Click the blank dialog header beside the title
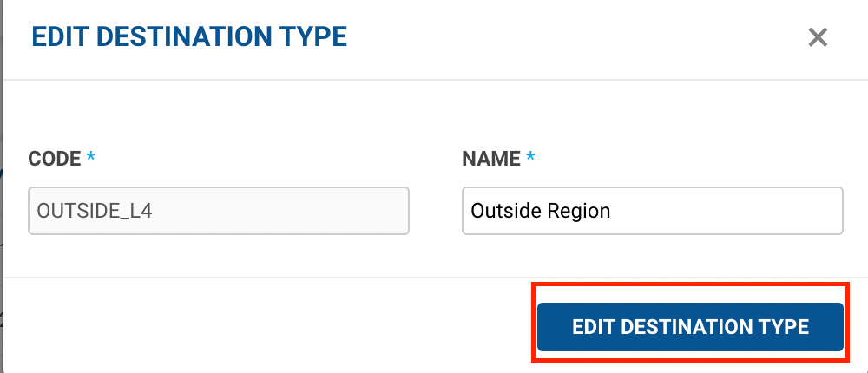This screenshot has height=373, width=868. (x=564, y=37)
